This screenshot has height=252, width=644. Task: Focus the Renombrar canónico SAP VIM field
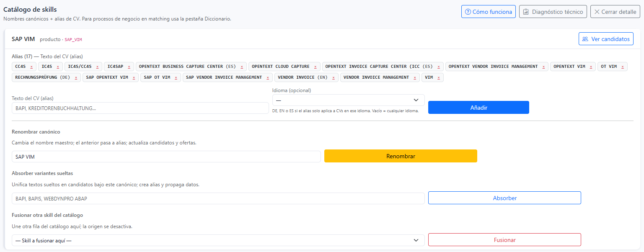(x=166, y=157)
